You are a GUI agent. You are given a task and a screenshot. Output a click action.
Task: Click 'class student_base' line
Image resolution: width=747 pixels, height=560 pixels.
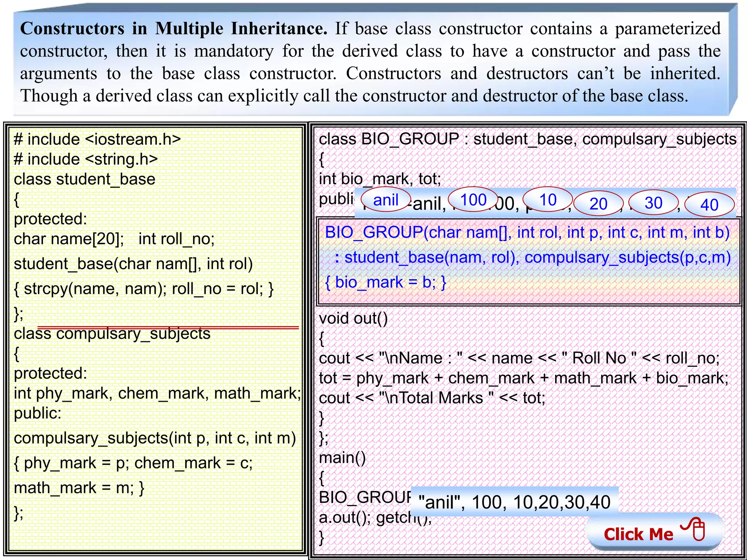coord(85,179)
